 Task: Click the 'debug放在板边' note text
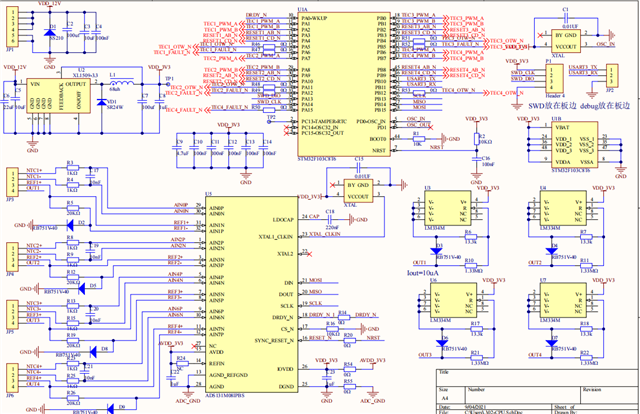coord(604,106)
